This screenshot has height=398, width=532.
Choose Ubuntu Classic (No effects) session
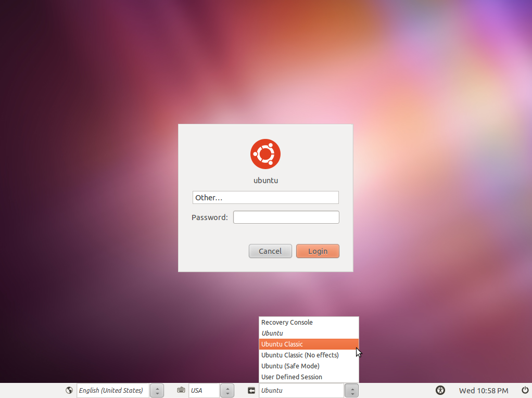(309, 355)
